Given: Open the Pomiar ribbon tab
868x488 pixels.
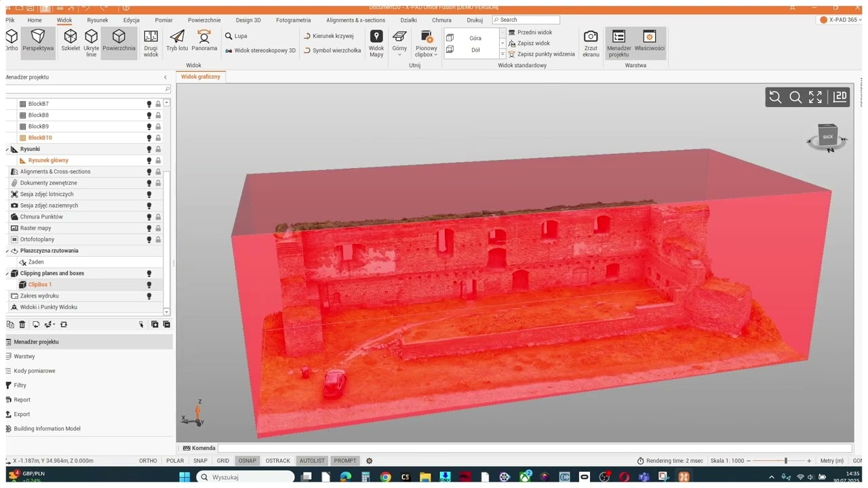Looking at the screenshot, I should click(163, 20).
